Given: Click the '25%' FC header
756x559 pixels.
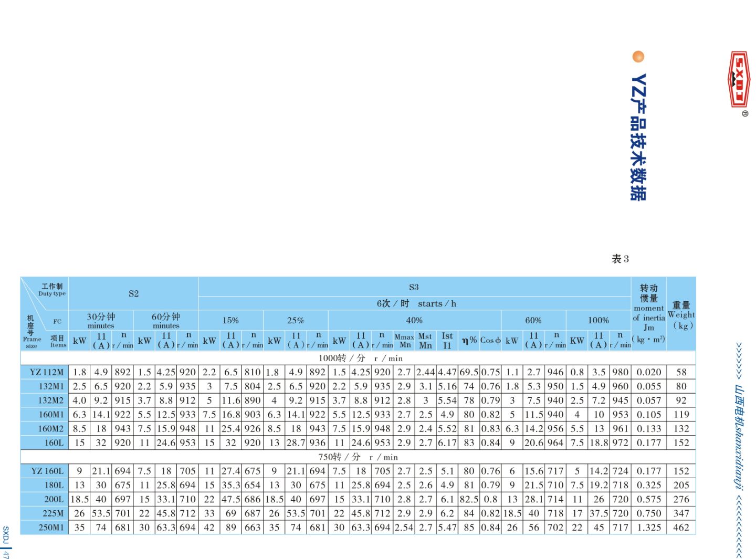Looking at the screenshot, I should (296, 320).
